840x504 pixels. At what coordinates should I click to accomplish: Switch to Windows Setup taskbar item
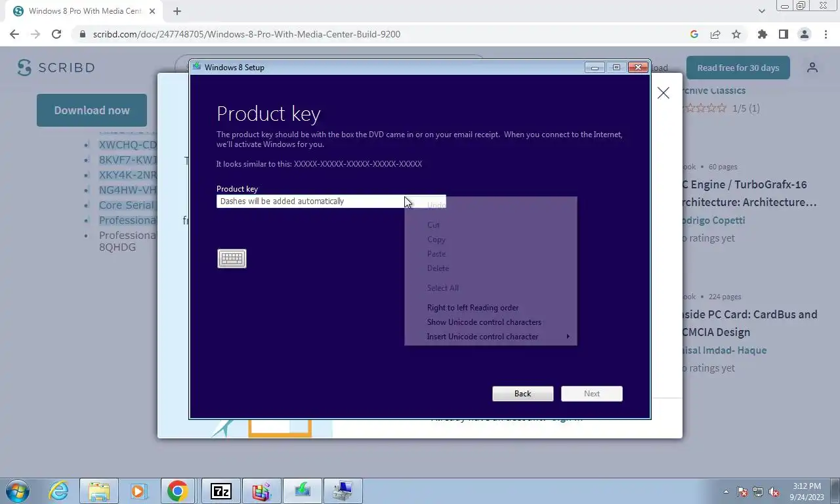(x=303, y=491)
